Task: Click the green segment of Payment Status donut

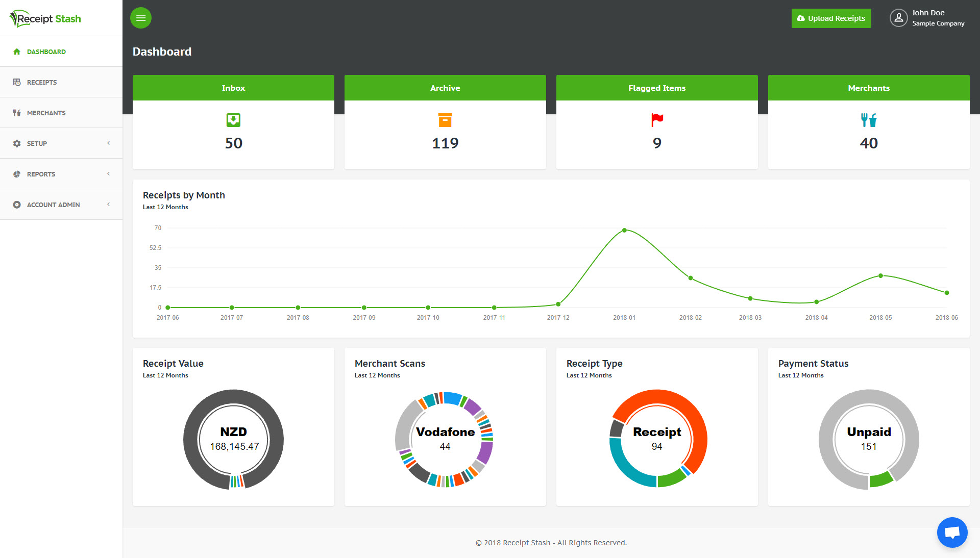Action: point(880,479)
